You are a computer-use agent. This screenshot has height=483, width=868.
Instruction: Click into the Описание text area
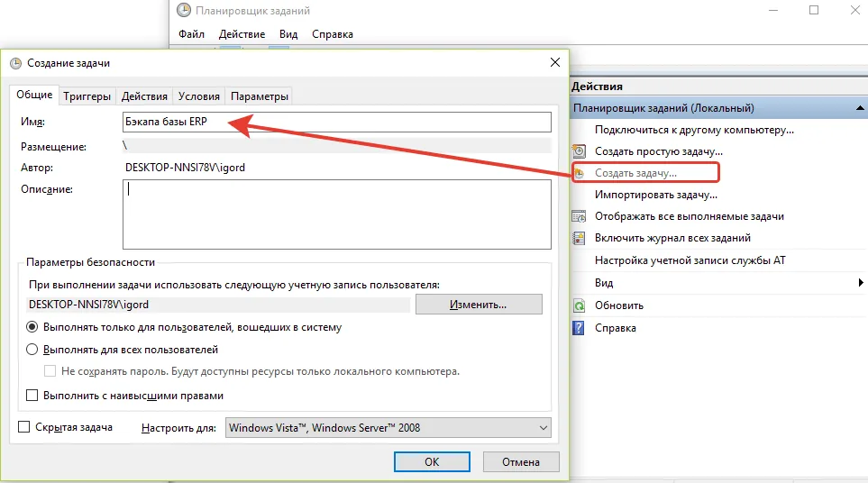pos(336,214)
